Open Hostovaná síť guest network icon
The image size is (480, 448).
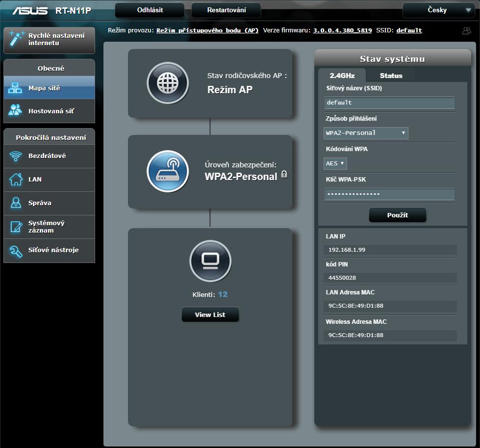(15, 111)
